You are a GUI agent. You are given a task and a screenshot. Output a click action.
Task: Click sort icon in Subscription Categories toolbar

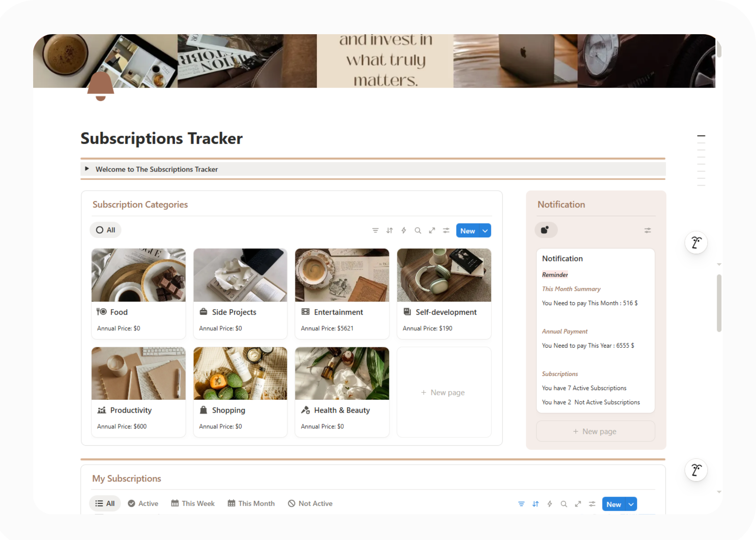pyautogui.click(x=389, y=230)
